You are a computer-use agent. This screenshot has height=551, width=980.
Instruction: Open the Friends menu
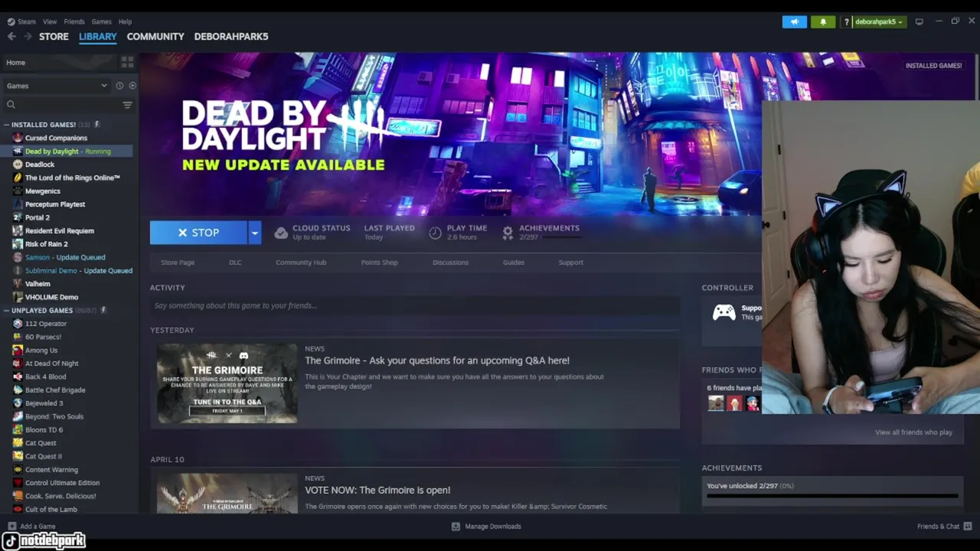74,21
